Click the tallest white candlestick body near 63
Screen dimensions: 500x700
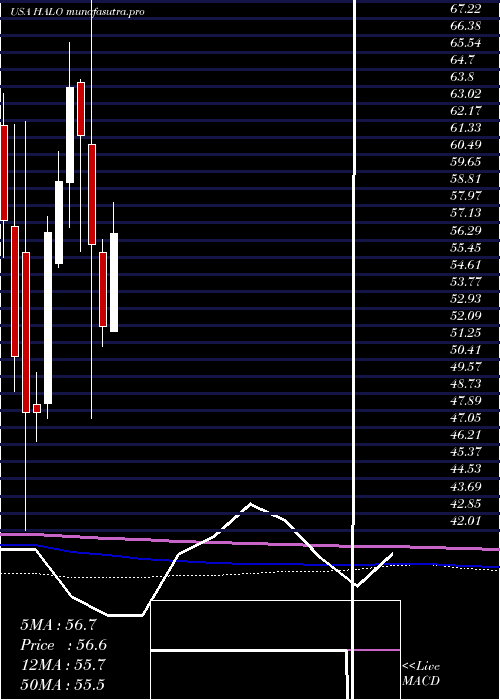(70, 135)
